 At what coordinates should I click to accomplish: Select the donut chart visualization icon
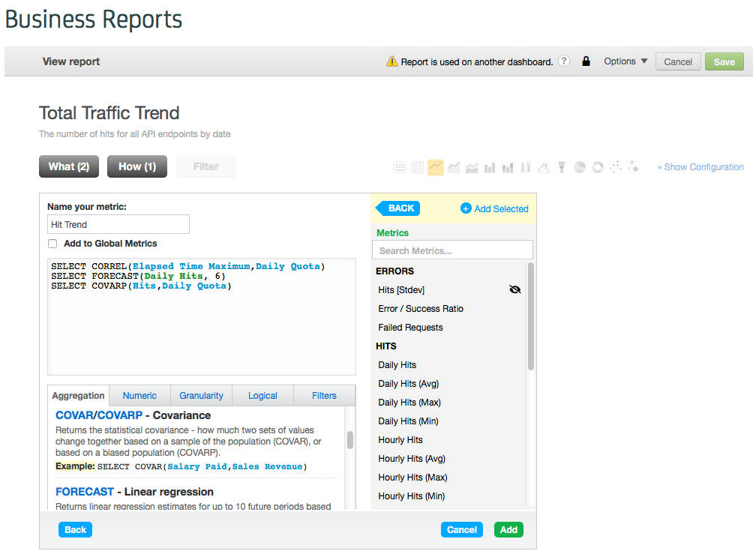[598, 167]
